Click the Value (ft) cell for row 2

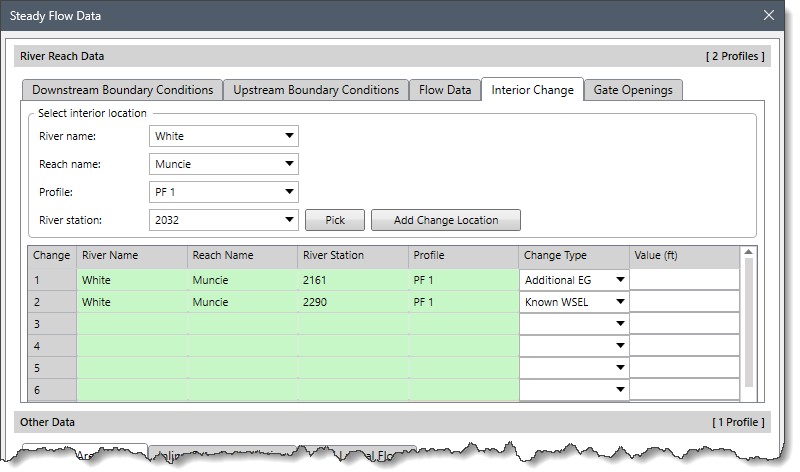tap(684, 302)
